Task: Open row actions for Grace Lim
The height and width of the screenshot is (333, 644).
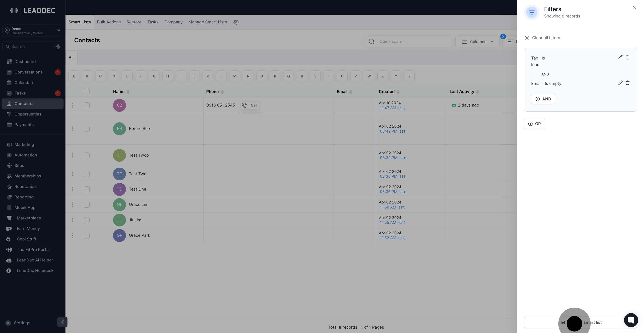Action: pos(73,205)
